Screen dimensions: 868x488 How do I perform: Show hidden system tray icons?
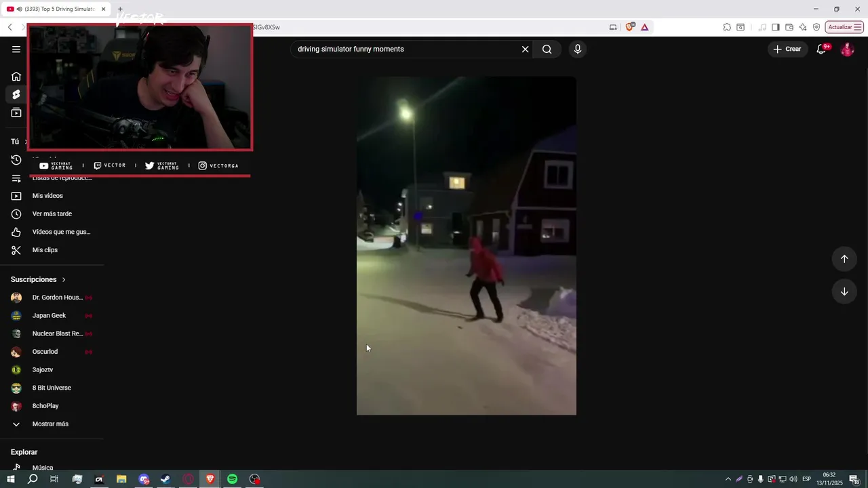coord(728,479)
